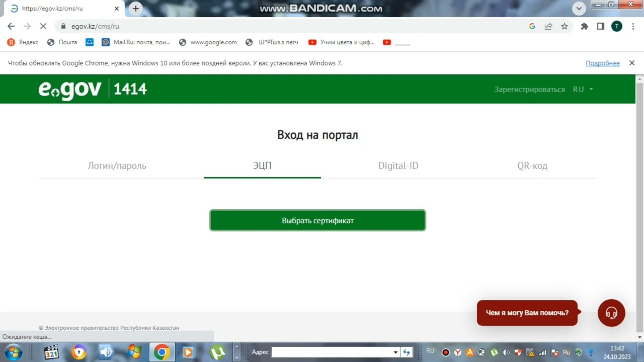
Task: Open the Яндекс bookmark
Action: (x=23, y=42)
